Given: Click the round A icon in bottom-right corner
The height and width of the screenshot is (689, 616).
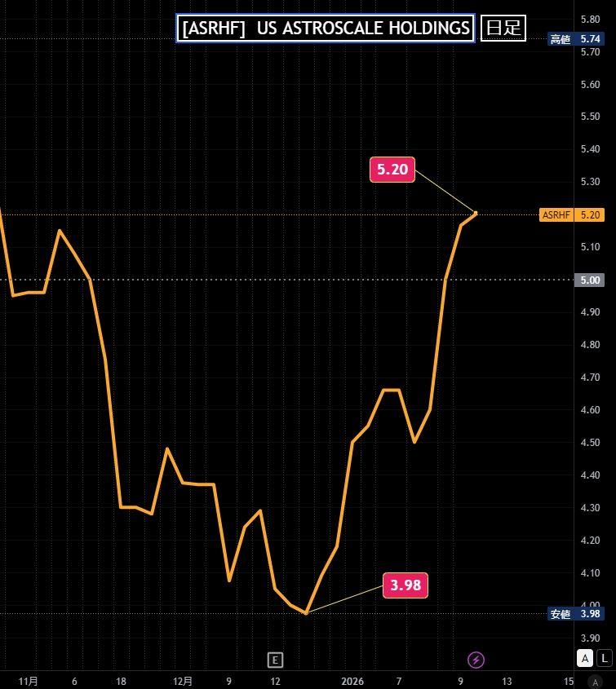Looking at the screenshot, I should coord(596,682).
